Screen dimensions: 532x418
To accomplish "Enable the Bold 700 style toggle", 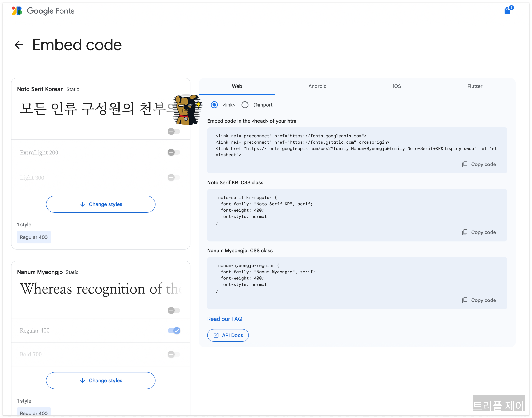I will 174,354.
